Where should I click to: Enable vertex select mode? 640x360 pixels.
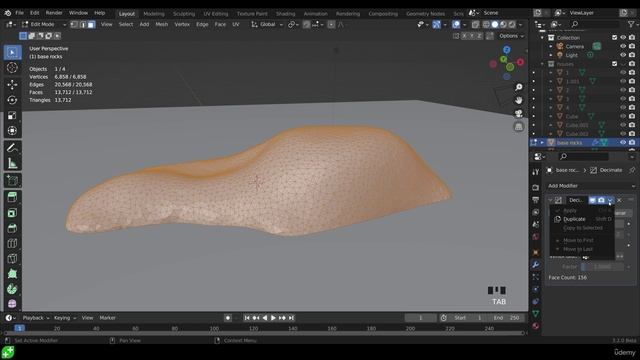(74, 24)
